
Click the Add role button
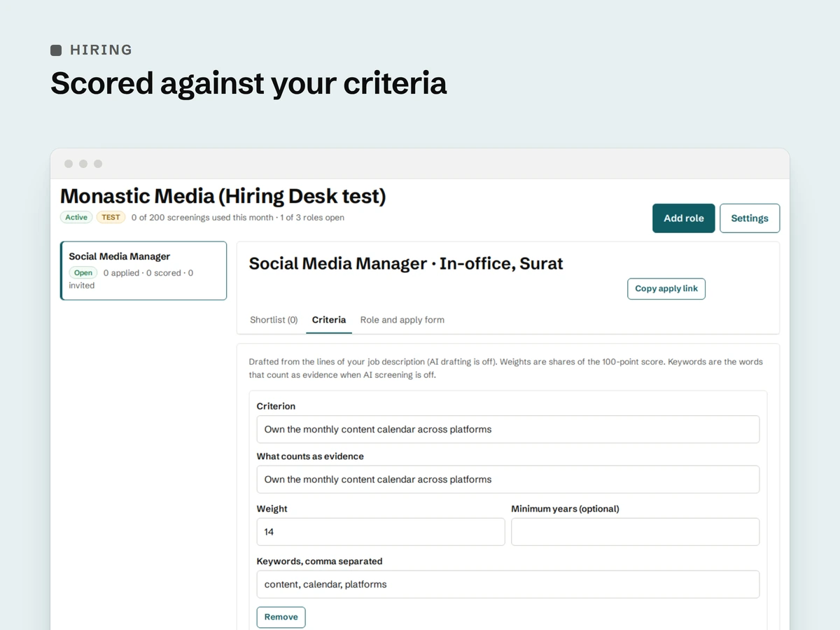click(683, 218)
